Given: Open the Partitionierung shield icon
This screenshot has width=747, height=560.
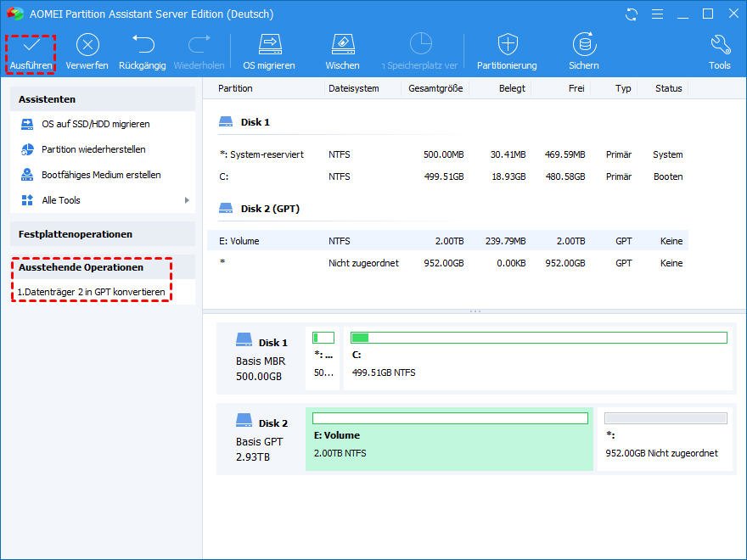Looking at the screenshot, I should tap(507, 46).
